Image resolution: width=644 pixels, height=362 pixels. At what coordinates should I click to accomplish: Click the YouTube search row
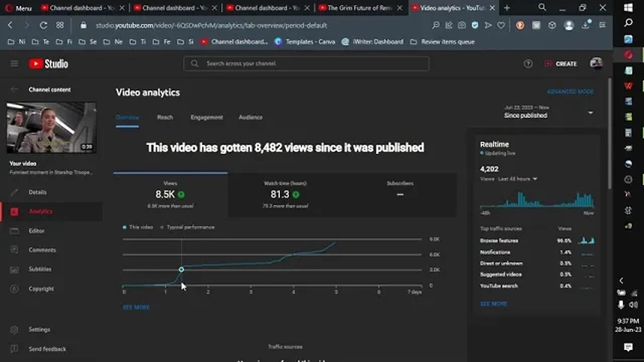(x=537, y=286)
